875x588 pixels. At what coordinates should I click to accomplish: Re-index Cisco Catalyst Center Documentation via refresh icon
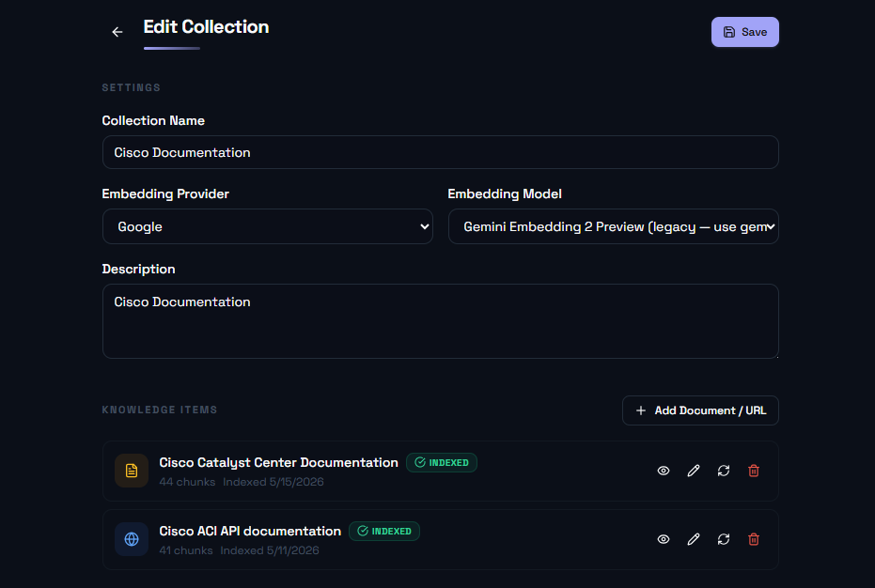[x=724, y=471]
